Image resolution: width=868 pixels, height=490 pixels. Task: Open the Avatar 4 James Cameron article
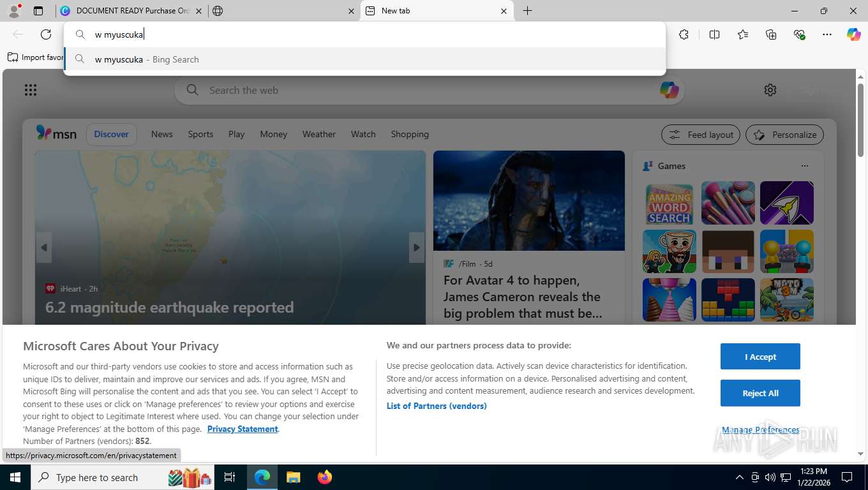pyautogui.click(x=523, y=297)
